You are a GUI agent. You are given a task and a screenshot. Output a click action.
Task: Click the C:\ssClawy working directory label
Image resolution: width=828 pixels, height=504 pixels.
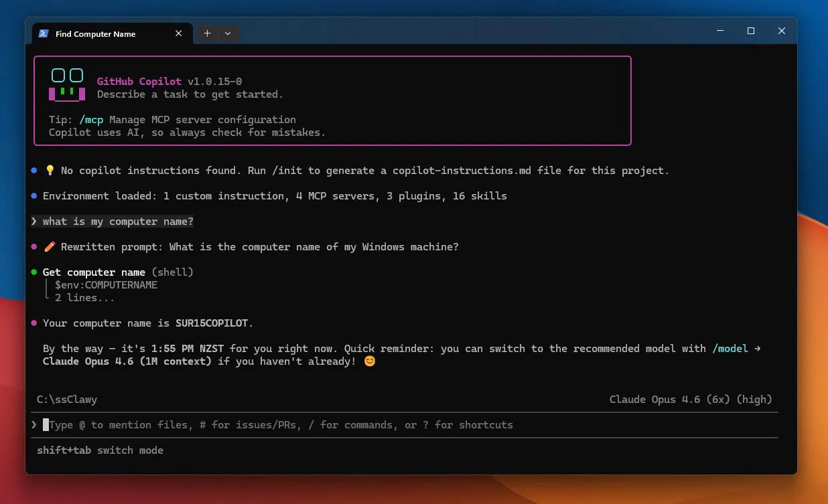67,400
